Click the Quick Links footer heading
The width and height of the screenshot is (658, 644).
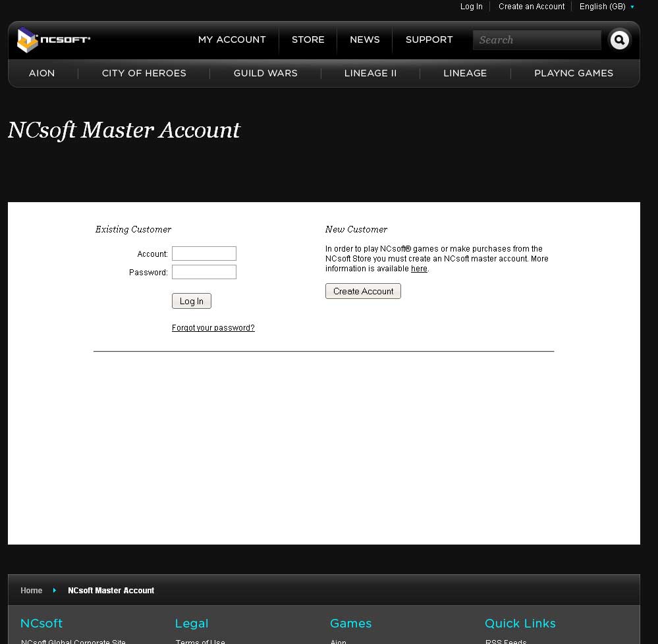click(x=520, y=623)
